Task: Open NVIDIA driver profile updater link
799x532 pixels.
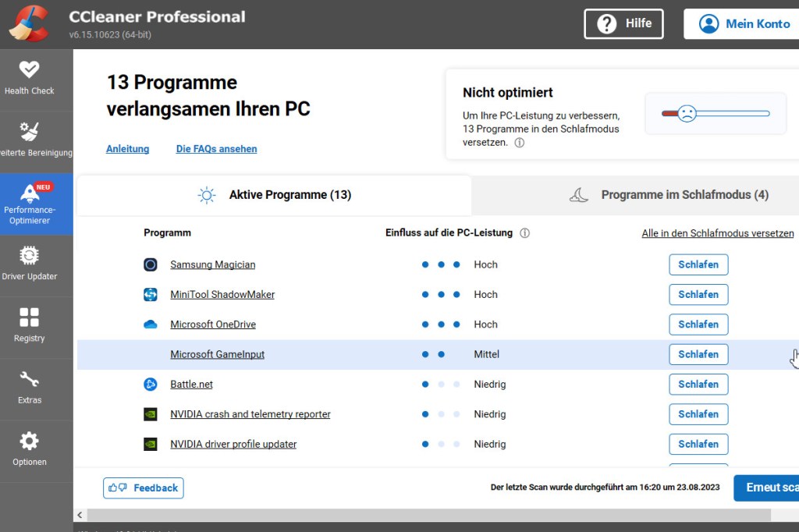Action: click(x=233, y=445)
